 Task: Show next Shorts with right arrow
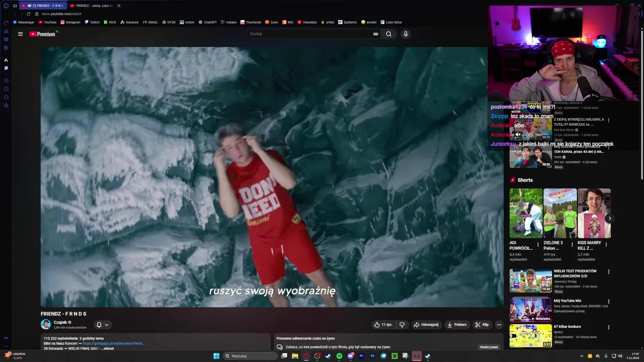pos(609,219)
